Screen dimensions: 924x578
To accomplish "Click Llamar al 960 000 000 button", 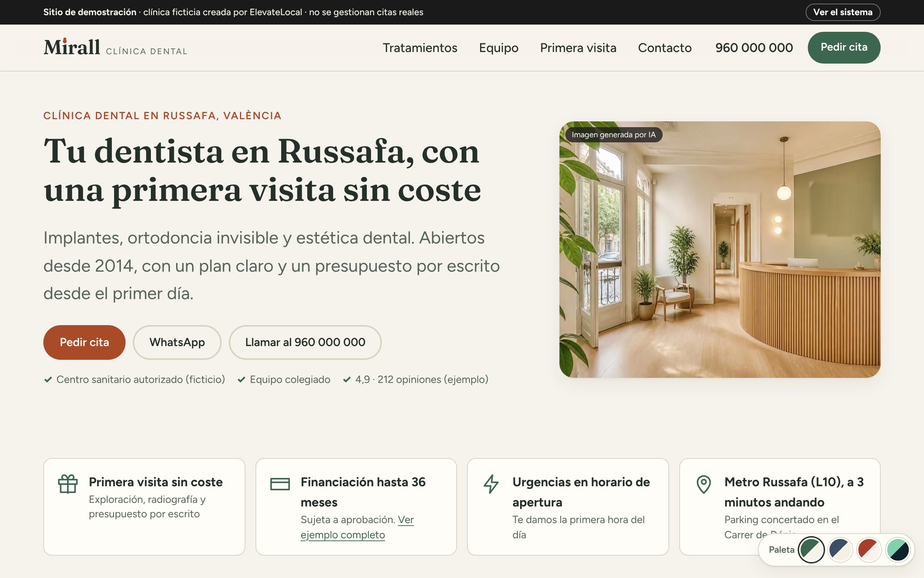I will (x=305, y=342).
